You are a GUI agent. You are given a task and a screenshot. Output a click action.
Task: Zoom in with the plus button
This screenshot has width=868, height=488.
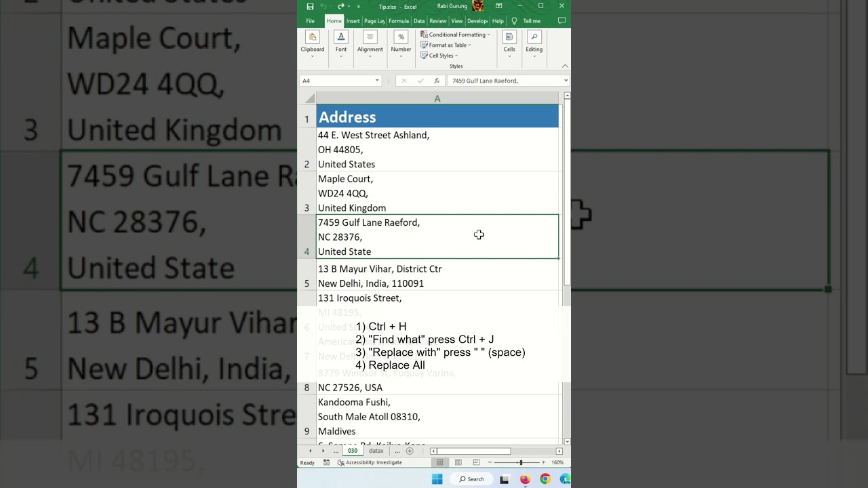pyautogui.click(x=543, y=462)
